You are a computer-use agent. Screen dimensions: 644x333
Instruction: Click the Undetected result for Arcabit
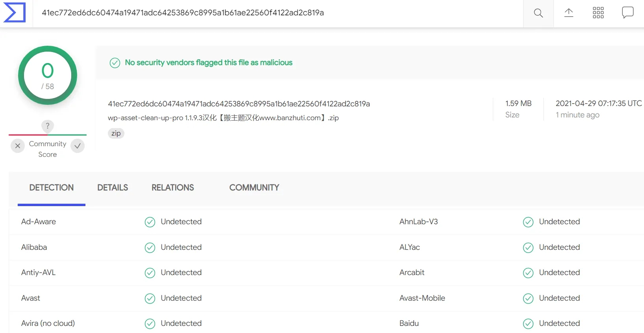coord(559,272)
